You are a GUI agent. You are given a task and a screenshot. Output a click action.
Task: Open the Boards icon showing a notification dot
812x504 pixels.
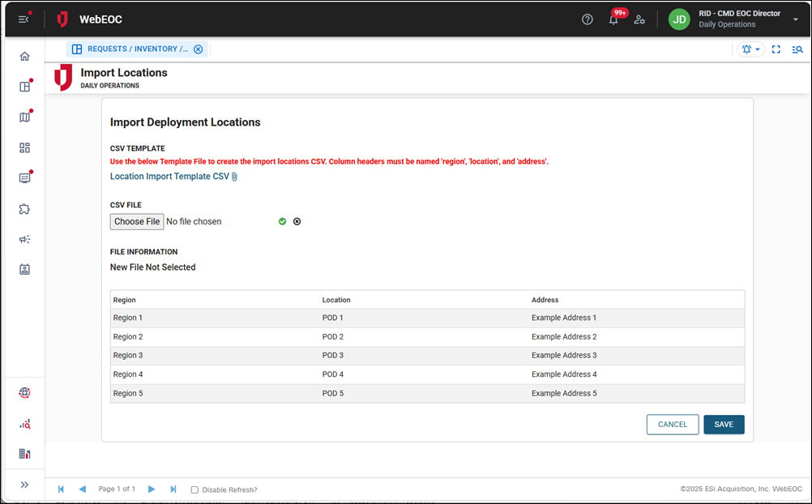click(24, 87)
